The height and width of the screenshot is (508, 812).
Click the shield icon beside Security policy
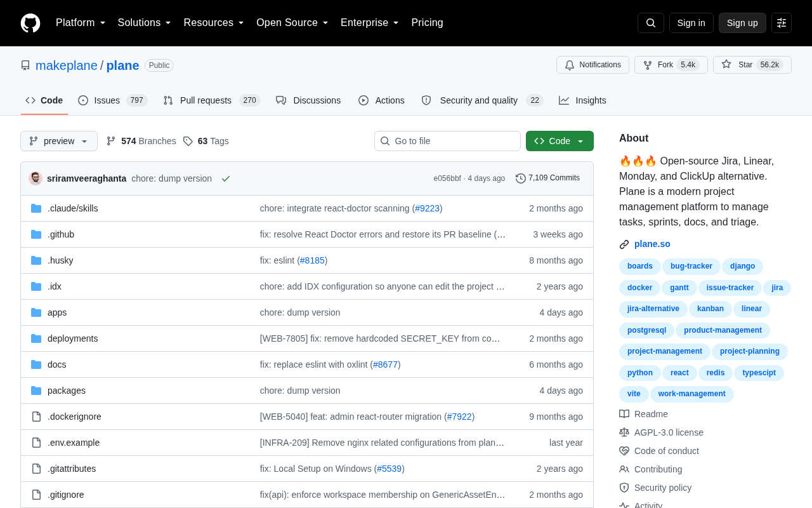point(624,488)
